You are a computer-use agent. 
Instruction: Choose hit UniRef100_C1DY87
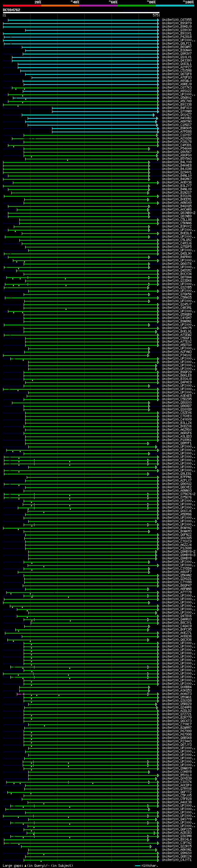(x=176, y=135)
